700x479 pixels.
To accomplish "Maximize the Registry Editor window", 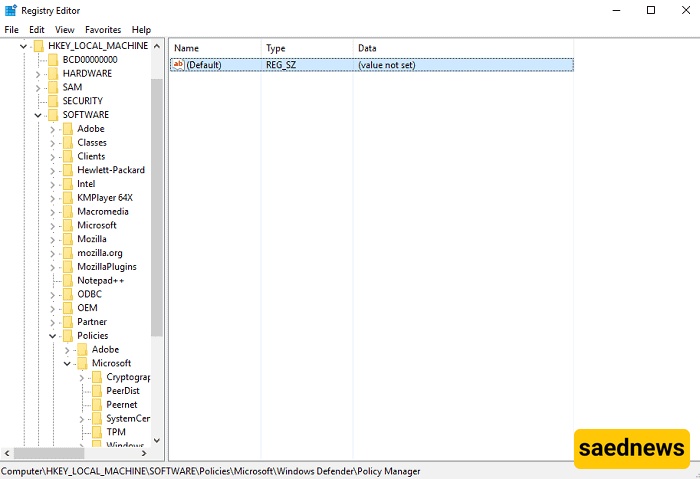I will click(x=651, y=10).
